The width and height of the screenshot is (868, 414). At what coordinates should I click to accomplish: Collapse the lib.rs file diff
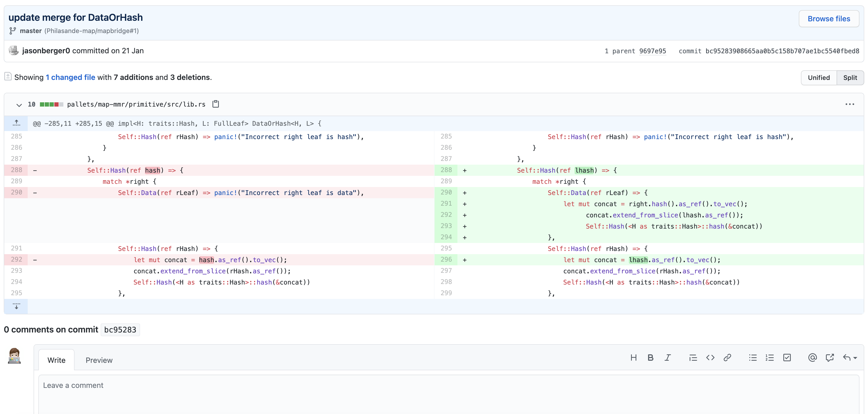[x=19, y=105]
